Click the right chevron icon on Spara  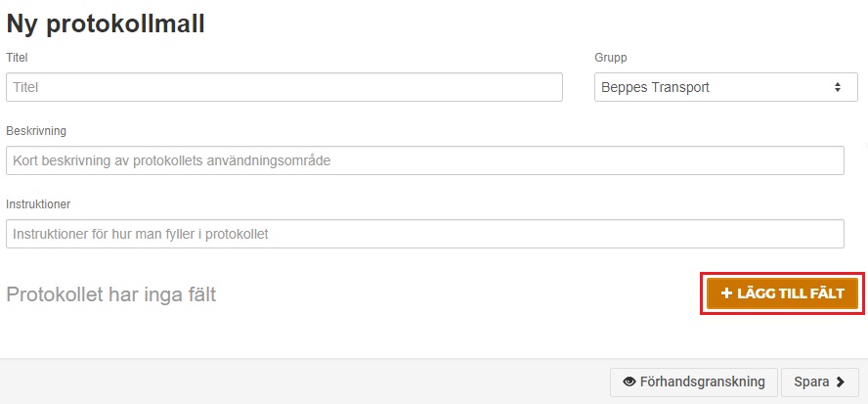[x=841, y=382]
